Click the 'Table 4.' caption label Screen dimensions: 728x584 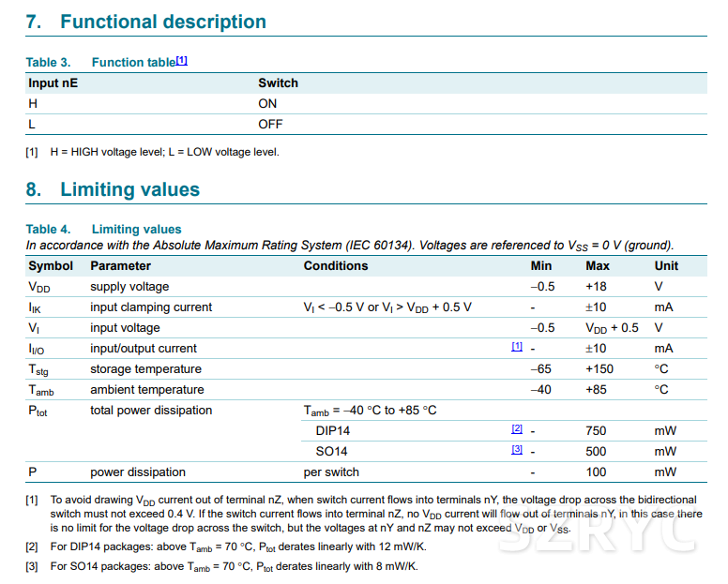[x=48, y=229]
